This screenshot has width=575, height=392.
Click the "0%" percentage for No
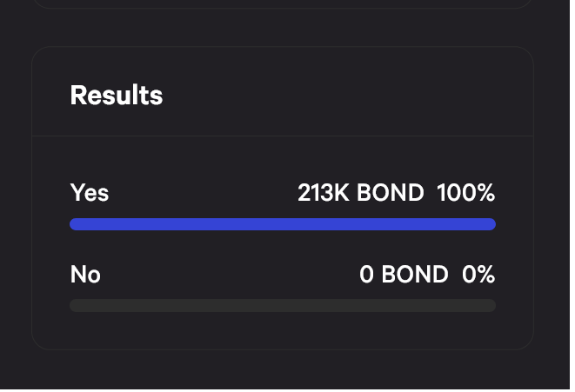pos(478,275)
